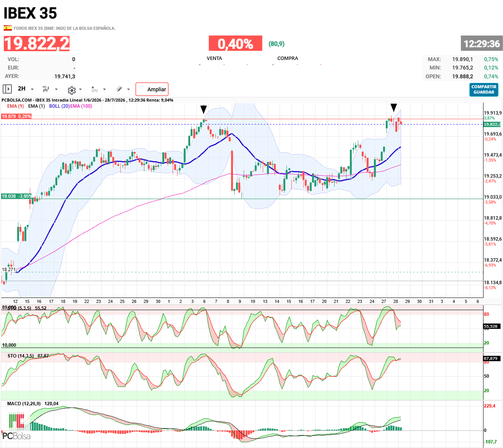Click the 55,528 stochastic value tag
The width and height of the screenshot is (503, 448).
point(491,327)
